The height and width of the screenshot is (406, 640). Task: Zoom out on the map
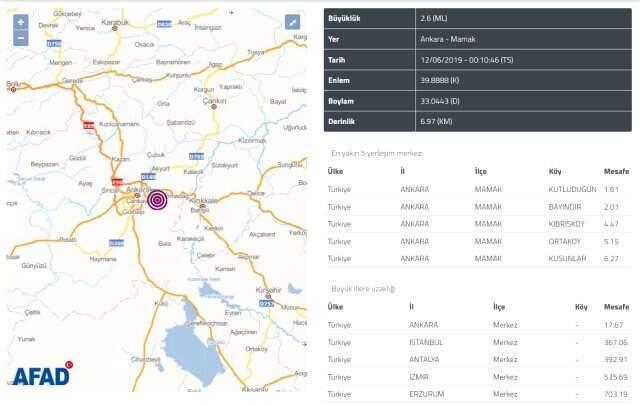coord(21,38)
